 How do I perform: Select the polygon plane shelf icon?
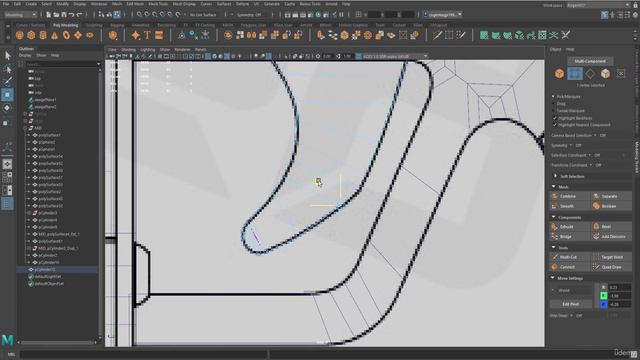(x=78, y=36)
